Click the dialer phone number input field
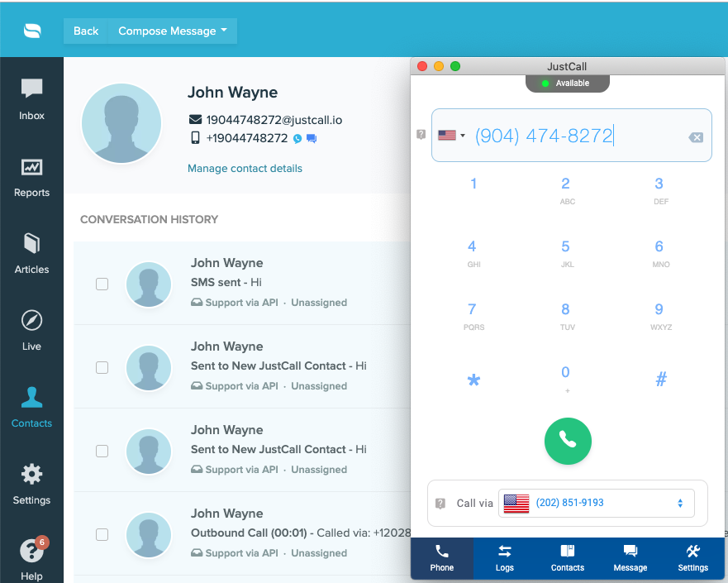Image resolution: width=728 pixels, height=583 pixels. [x=572, y=135]
